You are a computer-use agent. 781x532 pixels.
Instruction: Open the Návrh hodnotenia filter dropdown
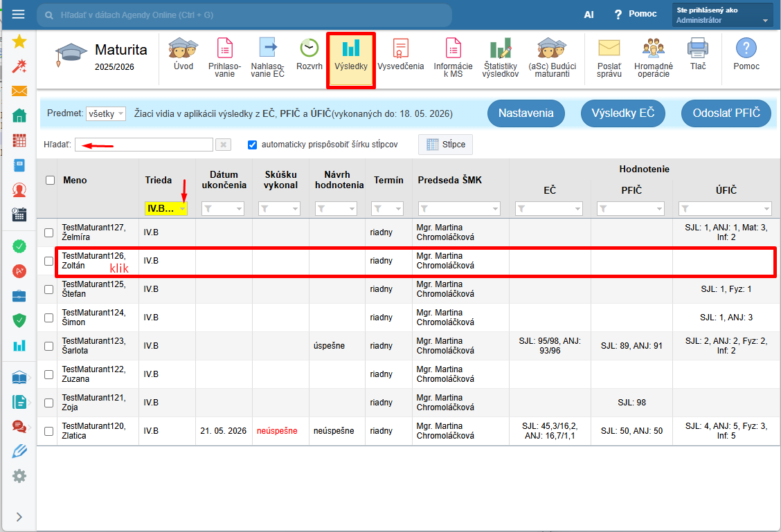(336, 208)
